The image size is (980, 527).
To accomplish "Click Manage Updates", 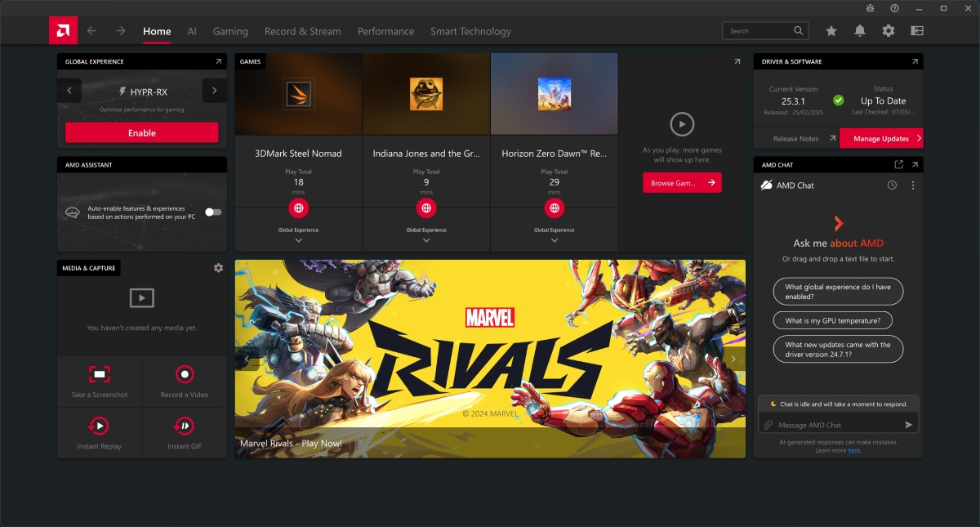I will point(881,138).
